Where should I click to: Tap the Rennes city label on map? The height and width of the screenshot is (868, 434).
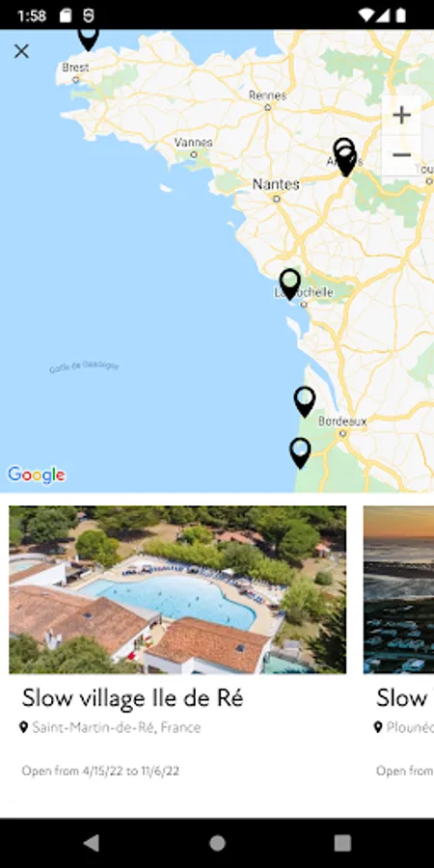[267, 95]
